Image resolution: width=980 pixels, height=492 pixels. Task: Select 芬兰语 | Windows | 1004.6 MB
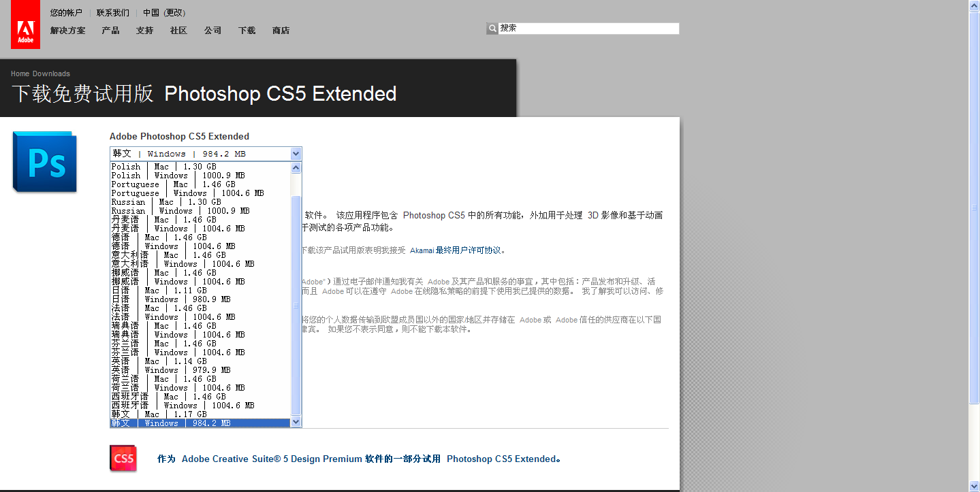[200, 352]
